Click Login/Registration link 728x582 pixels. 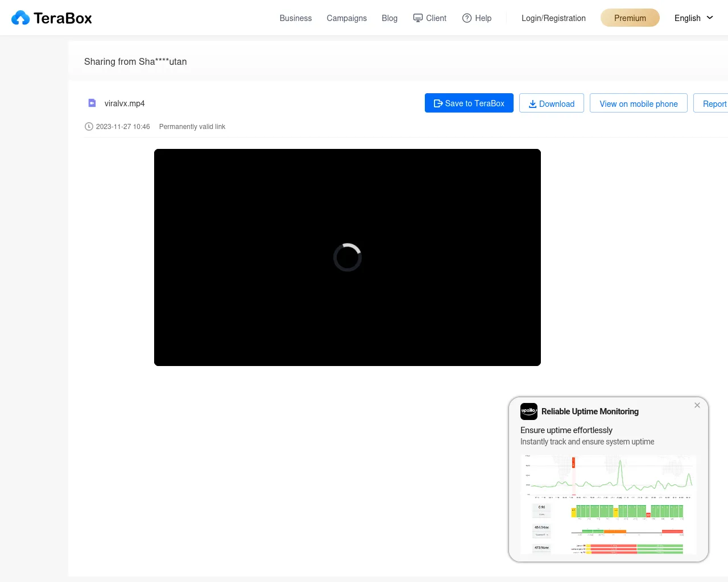coord(553,18)
